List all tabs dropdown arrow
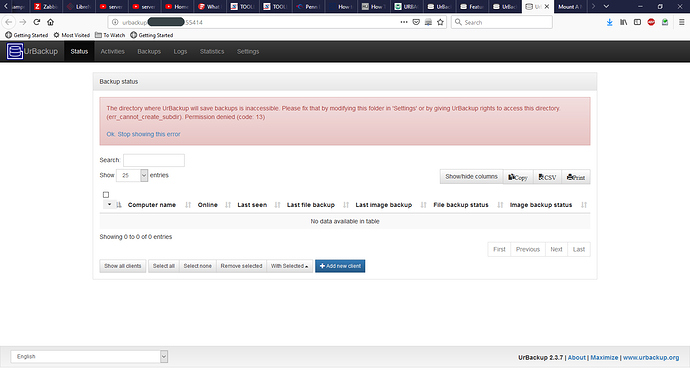This screenshot has width=690, height=370. (606, 6)
